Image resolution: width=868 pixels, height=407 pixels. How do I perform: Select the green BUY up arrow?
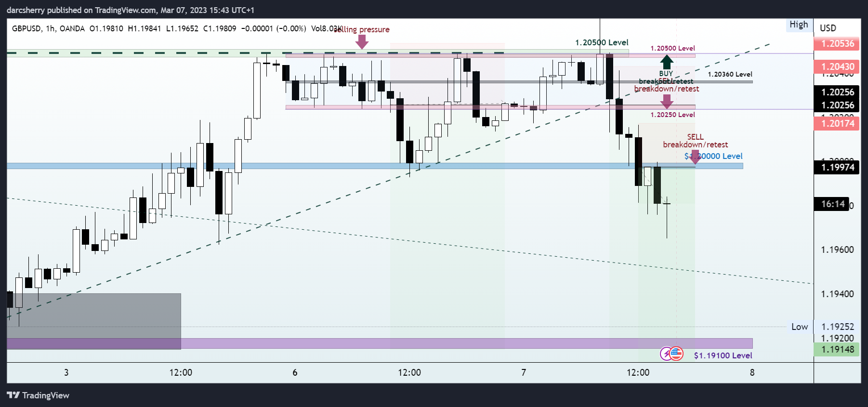[667, 62]
